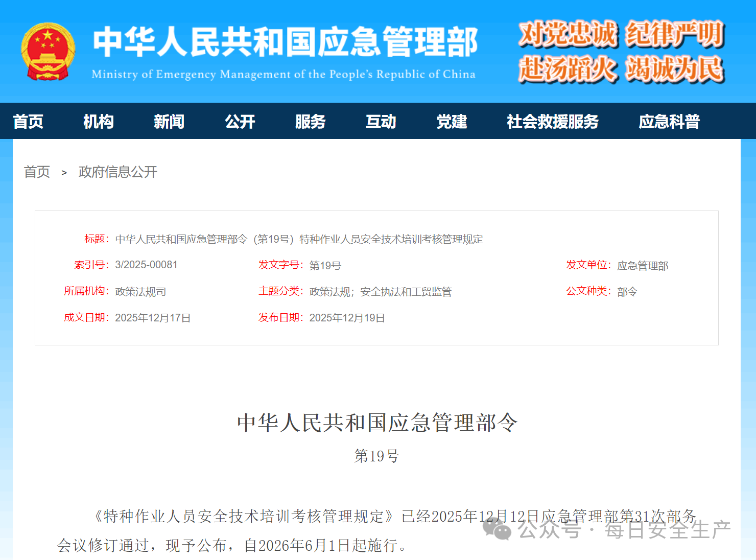Click the 首页 breadcrumb link
Image resolution: width=756 pixels, height=560 pixels.
[x=37, y=172]
